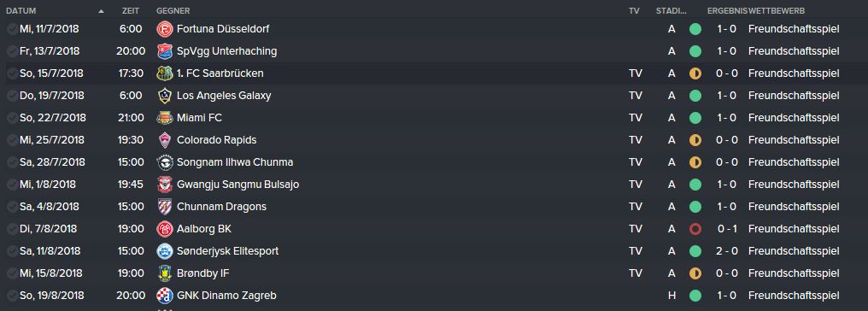Click the sort arrow beside Datum header
This screenshot has width=868, height=311.
pyautogui.click(x=101, y=11)
